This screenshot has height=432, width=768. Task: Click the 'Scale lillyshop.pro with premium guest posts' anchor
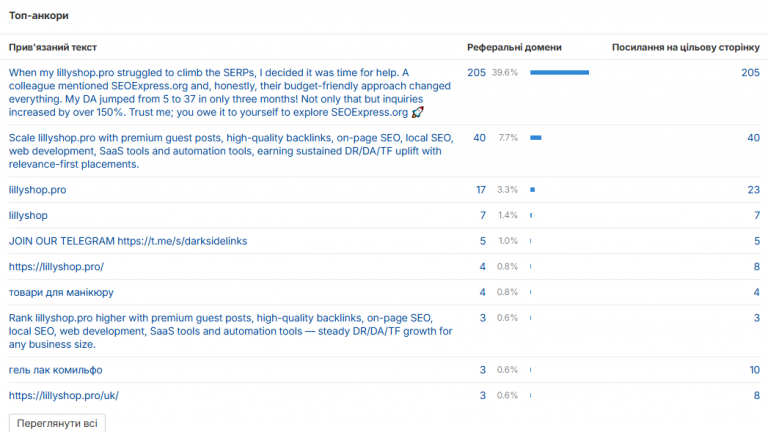pyautogui.click(x=231, y=151)
